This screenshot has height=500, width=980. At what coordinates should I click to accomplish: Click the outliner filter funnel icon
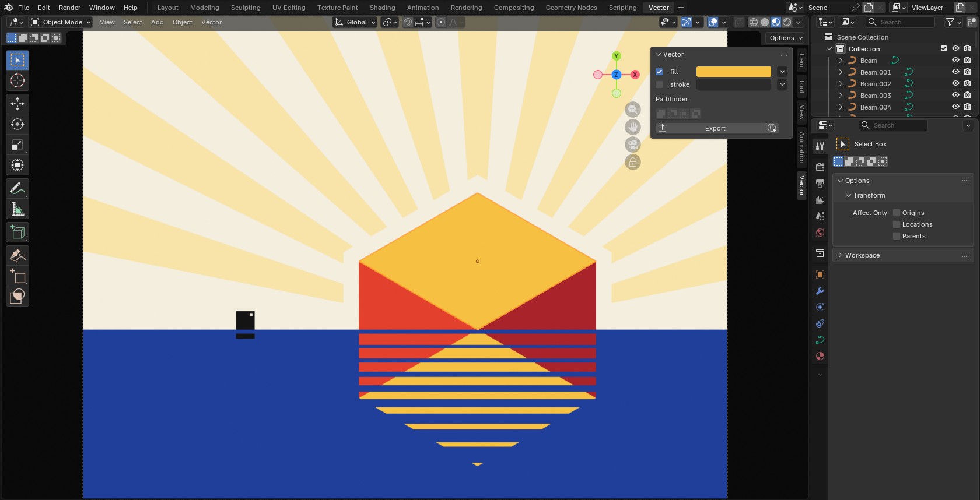[x=950, y=22]
